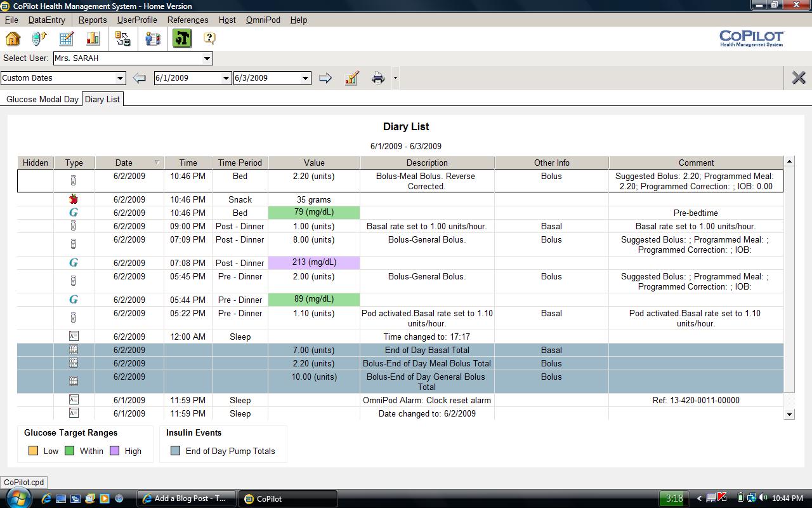The image size is (812, 508).
Task: Select 'Ref: 13-420-0011-00000' comment cell
Action: [x=696, y=400]
